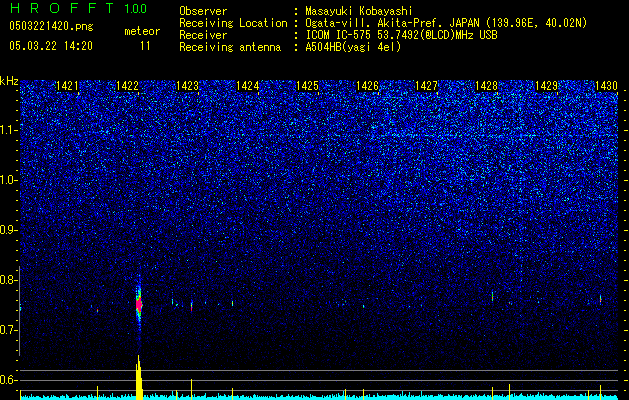Click the receiver text ICOM IC-575
This screenshot has width=629, height=400.
(339, 35)
